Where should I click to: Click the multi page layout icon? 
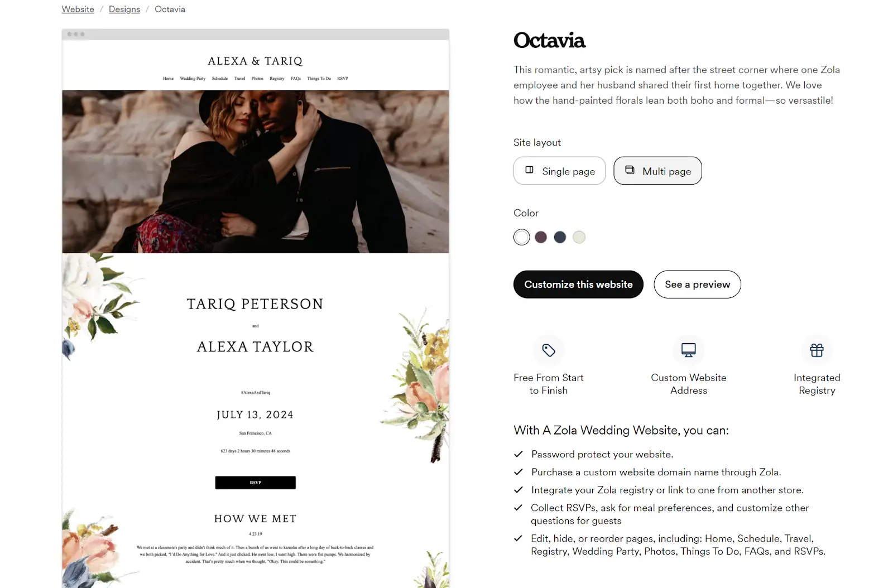point(630,170)
